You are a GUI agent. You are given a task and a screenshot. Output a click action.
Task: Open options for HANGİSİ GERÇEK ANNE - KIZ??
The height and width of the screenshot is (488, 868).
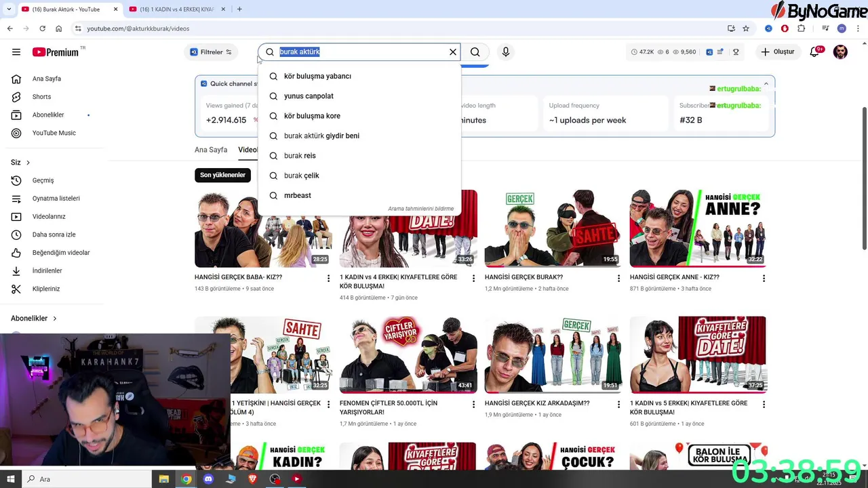click(x=764, y=279)
